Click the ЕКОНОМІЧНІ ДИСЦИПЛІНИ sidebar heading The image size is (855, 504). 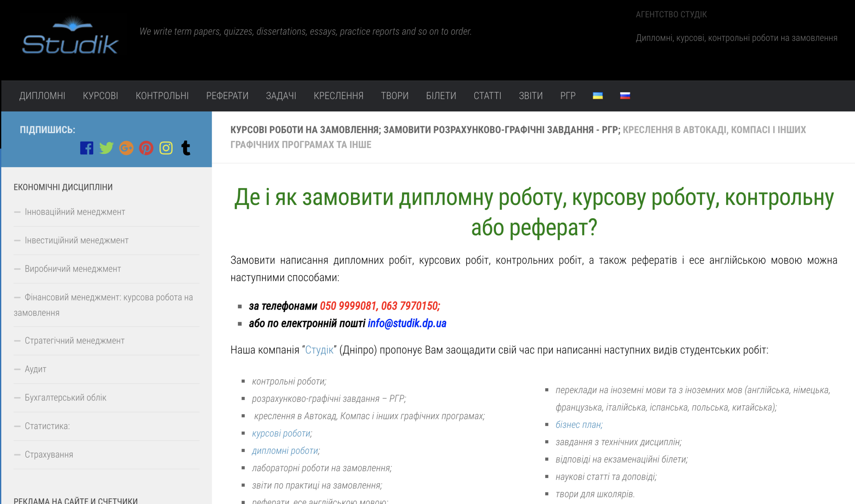(63, 187)
